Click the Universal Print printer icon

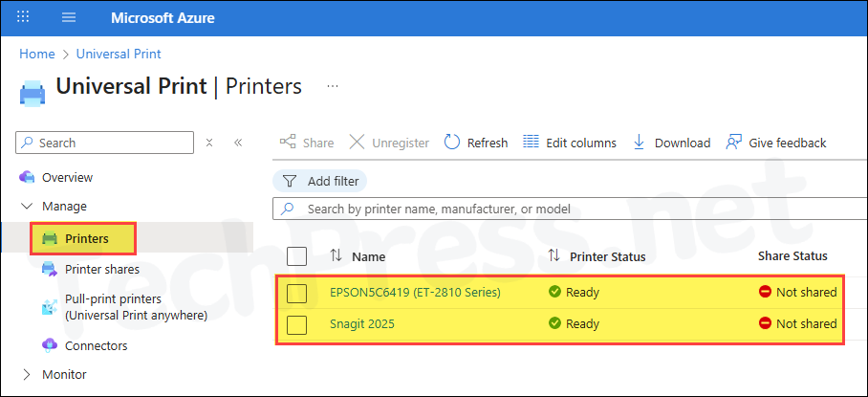33,92
